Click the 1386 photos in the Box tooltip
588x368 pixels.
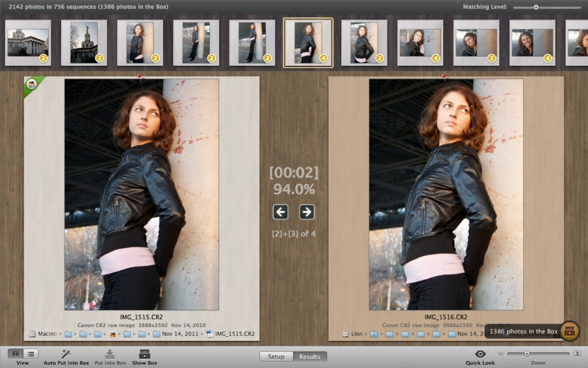pos(523,331)
